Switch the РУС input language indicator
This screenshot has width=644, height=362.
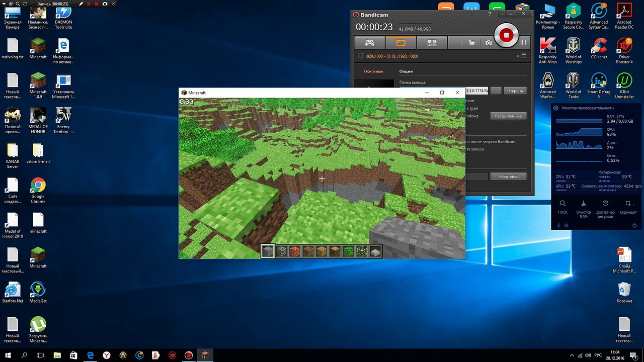coord(599,355)
